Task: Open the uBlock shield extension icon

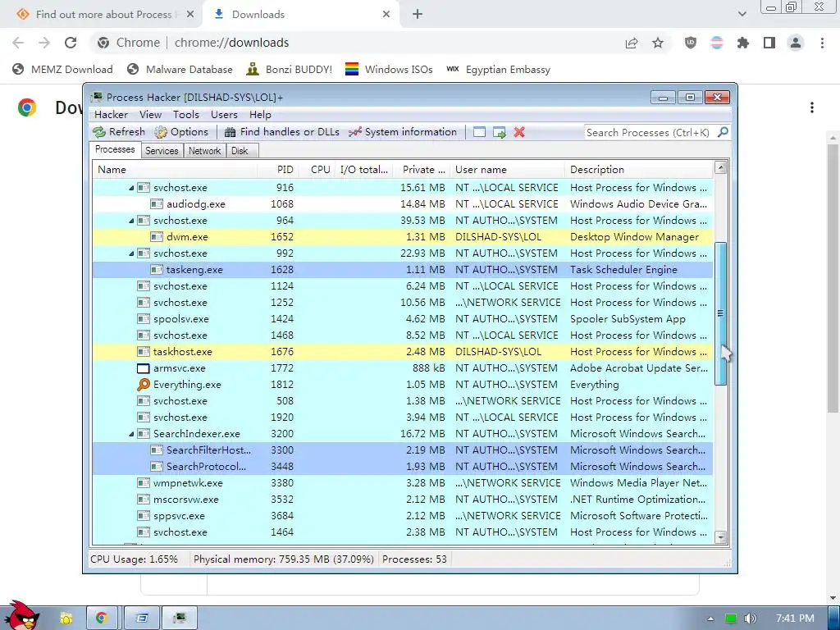Action: coord(691,43)
